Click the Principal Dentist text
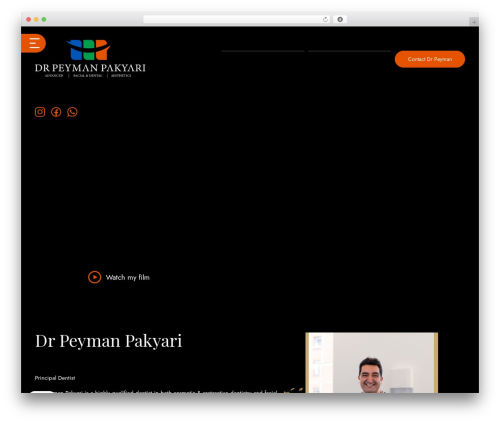Screen dimensions: 500x423 55,378
